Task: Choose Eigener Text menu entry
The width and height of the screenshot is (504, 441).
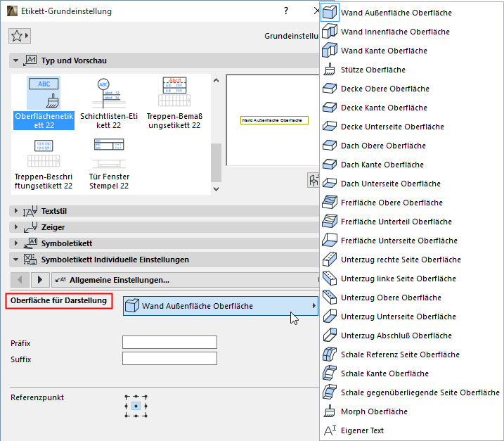Action: [x=411, y=430]
